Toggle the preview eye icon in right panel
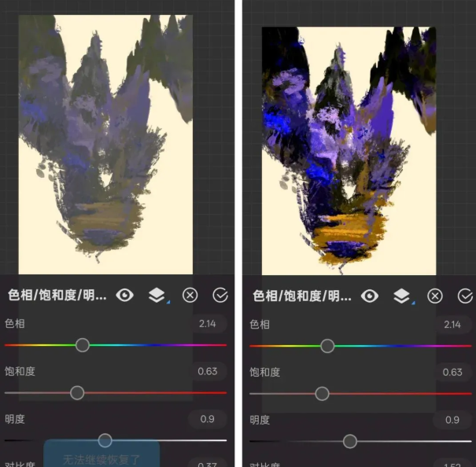Screen dimensions: 476x467 [x=370, y=296]
